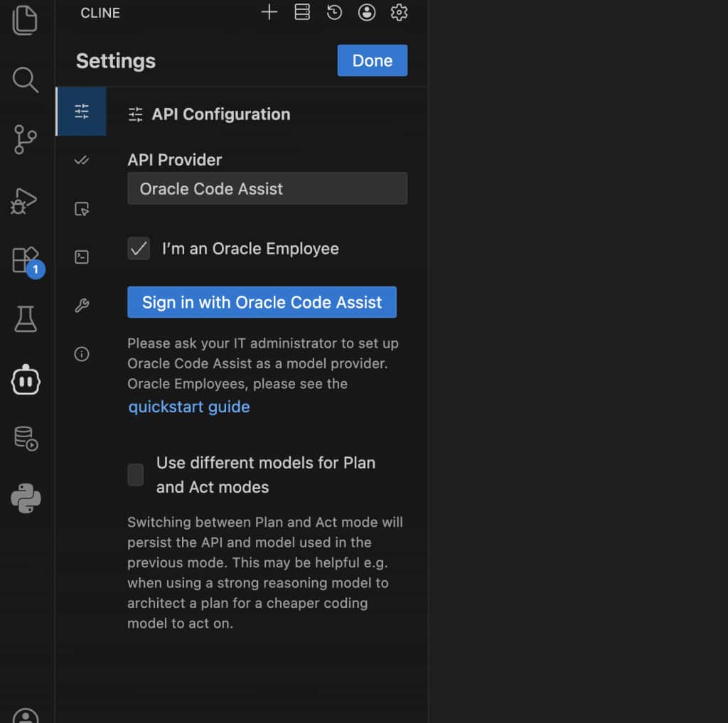This screenshot has width=728, height=723.
Task: Open the Explorer view in the activity bar
Action: 25,19
